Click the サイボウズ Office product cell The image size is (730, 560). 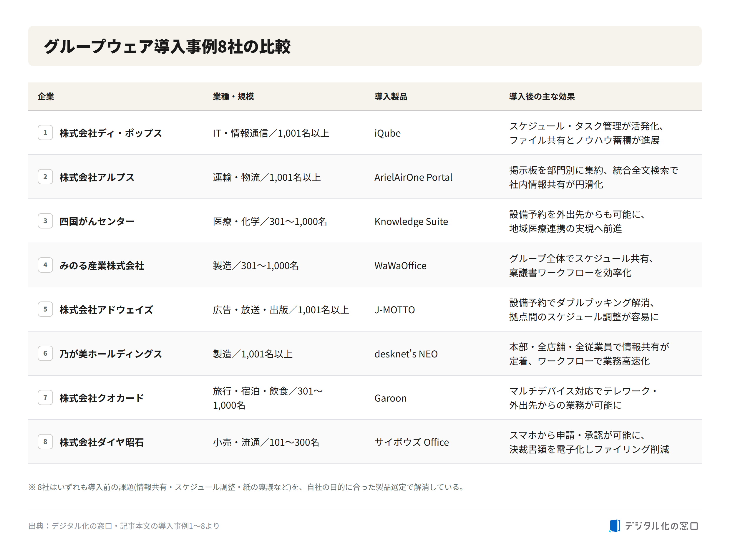click(412, 442)
